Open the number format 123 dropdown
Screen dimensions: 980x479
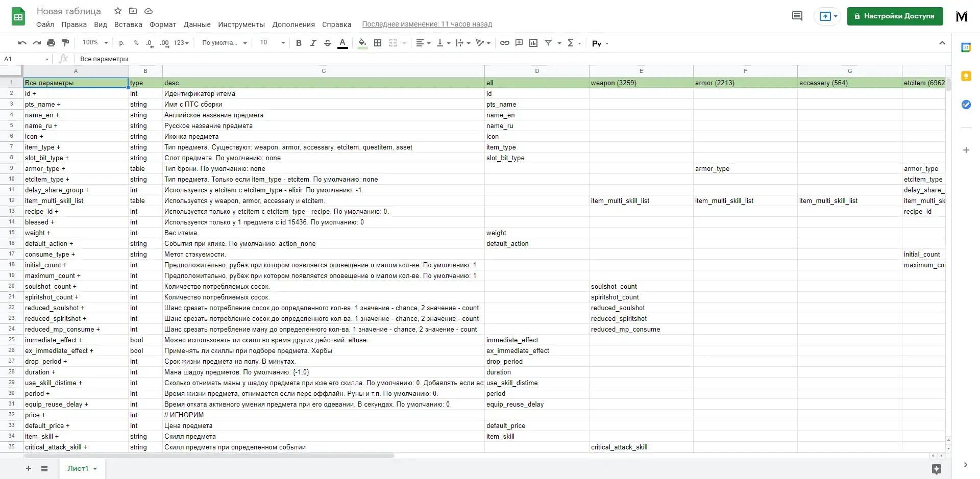pos(181,43)
